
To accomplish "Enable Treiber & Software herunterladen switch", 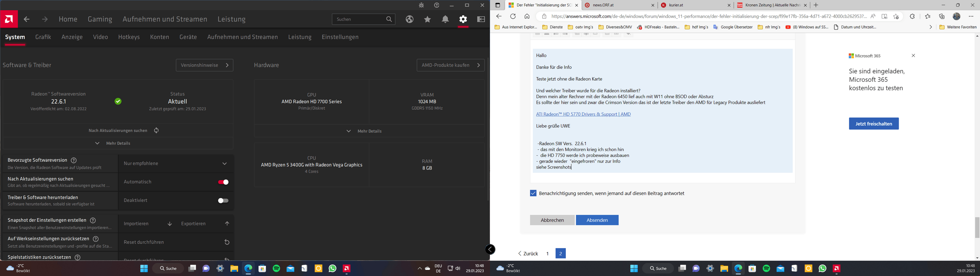I will [223, 201].
